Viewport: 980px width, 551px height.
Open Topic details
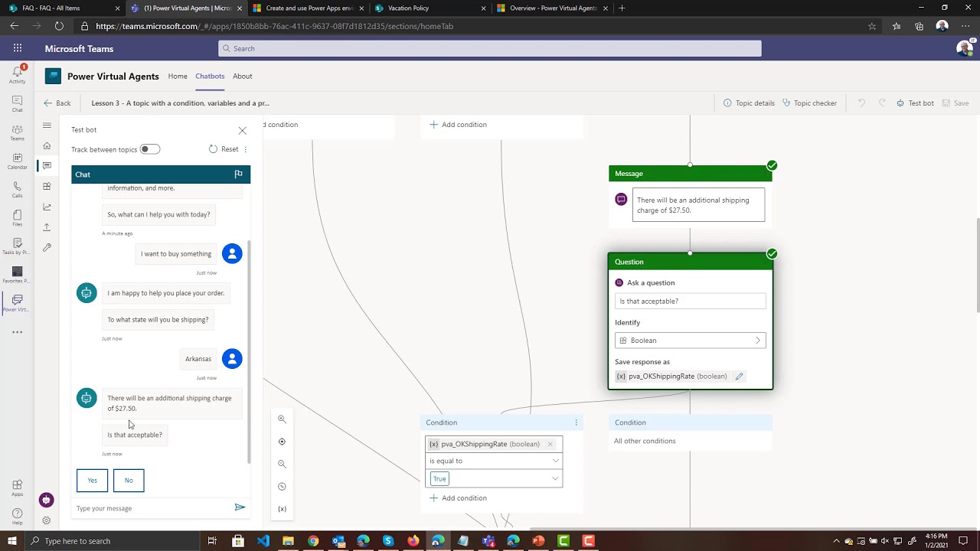(749, 103)
